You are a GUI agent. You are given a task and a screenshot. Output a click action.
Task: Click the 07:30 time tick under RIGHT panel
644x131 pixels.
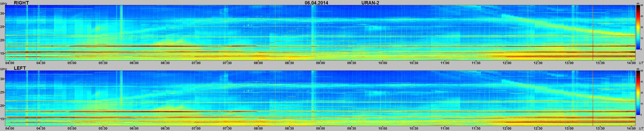tap(227, 63)
